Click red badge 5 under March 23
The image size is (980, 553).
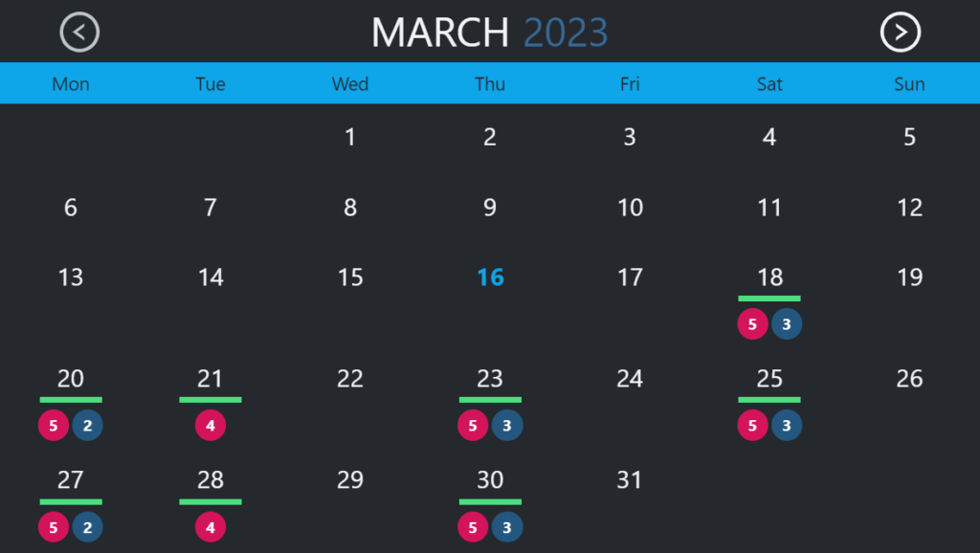[x=473, y=426]
